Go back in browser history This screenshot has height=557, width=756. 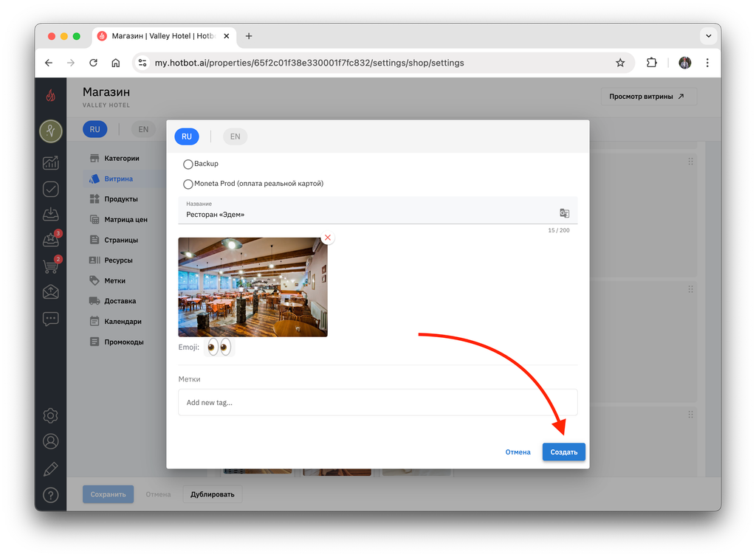49,63
